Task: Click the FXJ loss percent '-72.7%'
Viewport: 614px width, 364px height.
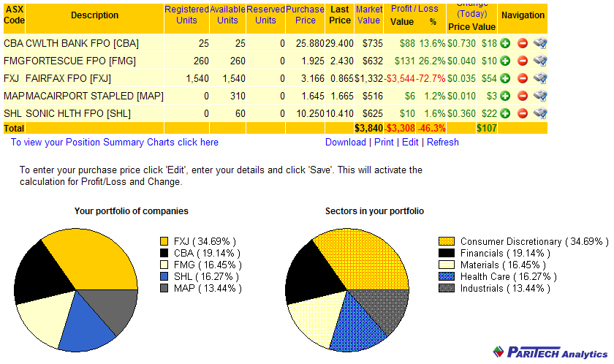Action: (x=431, y=78)
